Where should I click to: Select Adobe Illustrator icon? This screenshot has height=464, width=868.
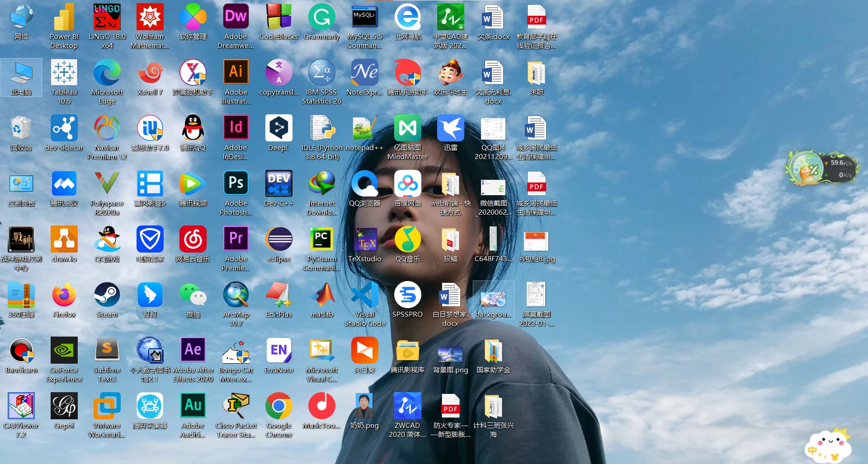[236, 73]
